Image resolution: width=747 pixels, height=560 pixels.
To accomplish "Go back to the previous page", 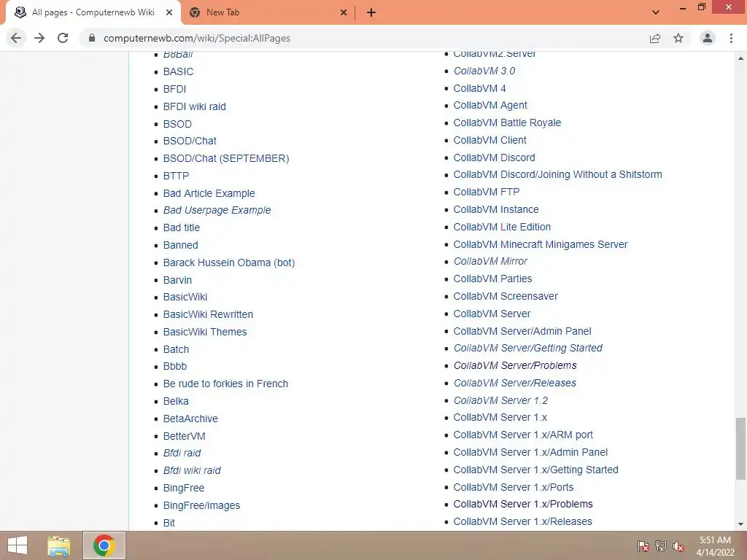I will coord(16,38).
